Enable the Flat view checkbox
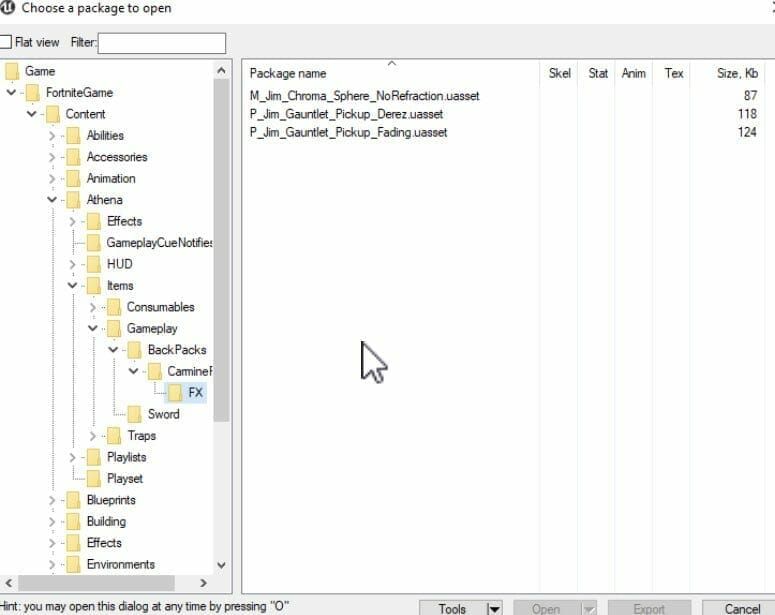 [6, 43]
